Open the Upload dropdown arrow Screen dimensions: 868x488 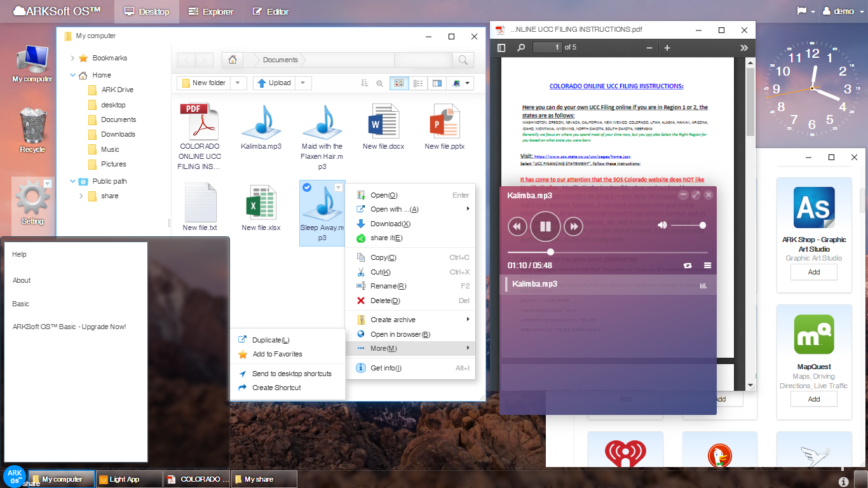point(302,83)
